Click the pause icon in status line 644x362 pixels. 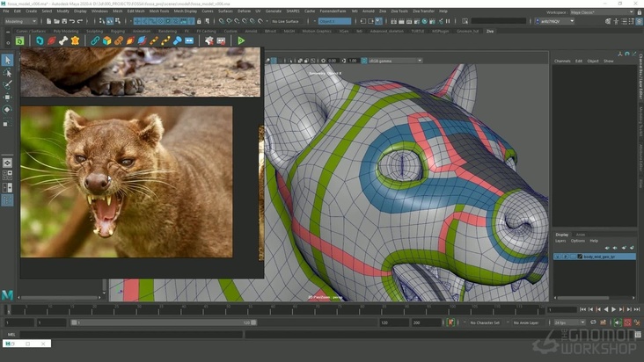(448, 21)
